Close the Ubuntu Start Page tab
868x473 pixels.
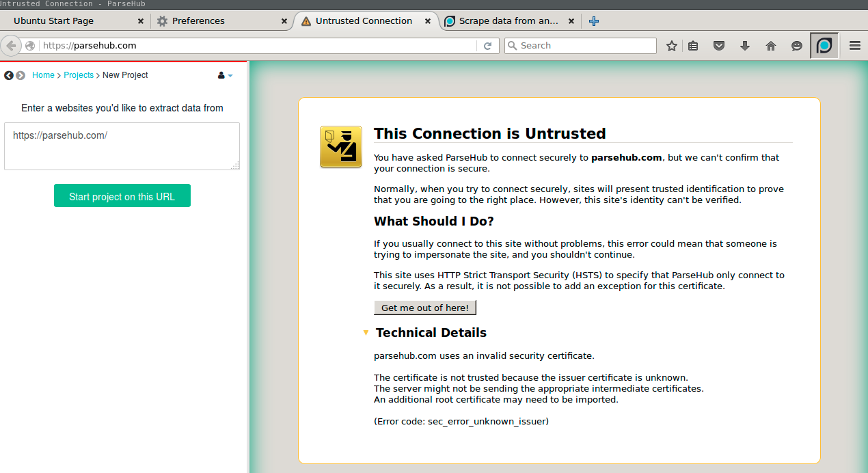(141, 21)
